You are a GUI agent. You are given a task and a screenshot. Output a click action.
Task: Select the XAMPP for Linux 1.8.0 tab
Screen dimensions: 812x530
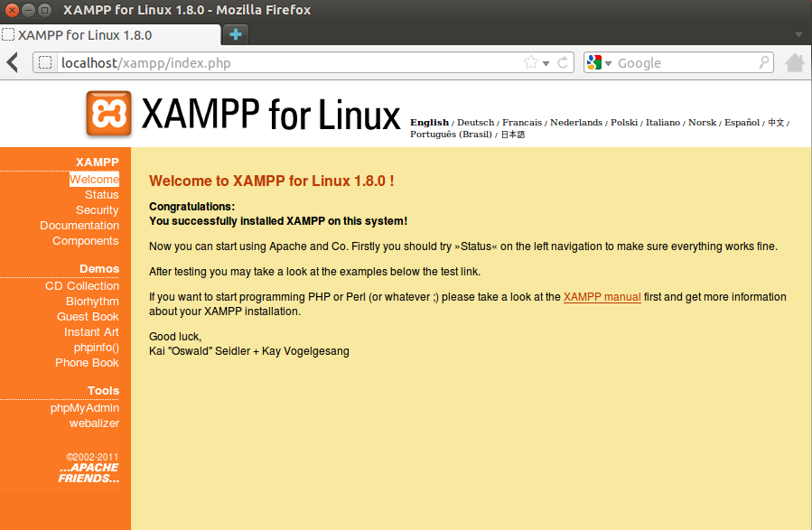point(110,34)
